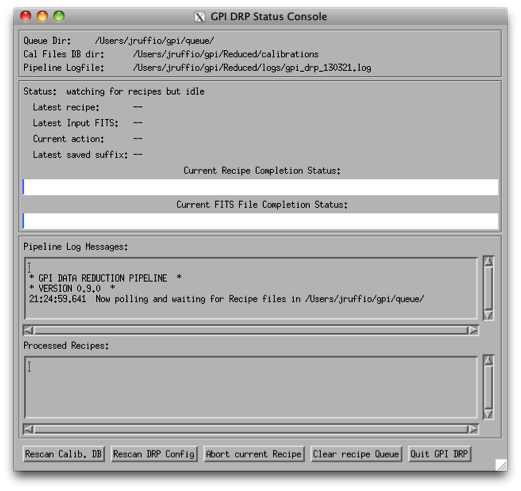Image resolution: width=521 pixels, height=491 pixels.
Task: Click the Rescan Calib. DB button
Action: tap(64, 454)
